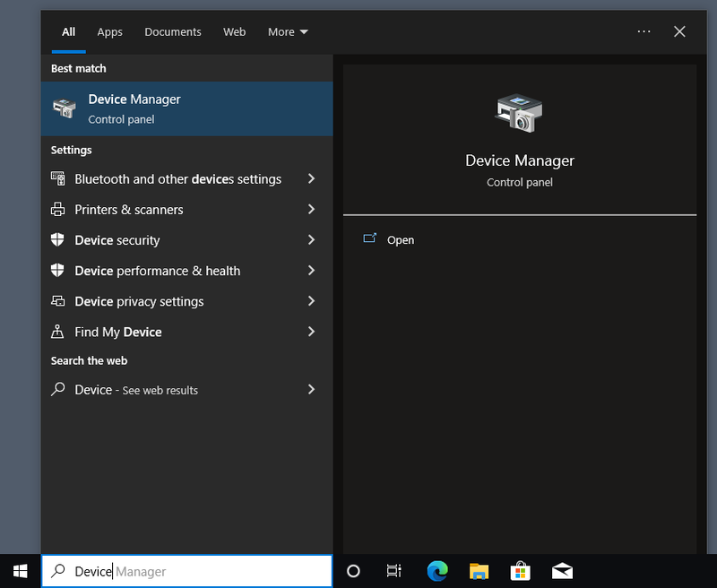Open Microsoft Store from the taskbar
The image size is (717, 588).
point(520,571)
